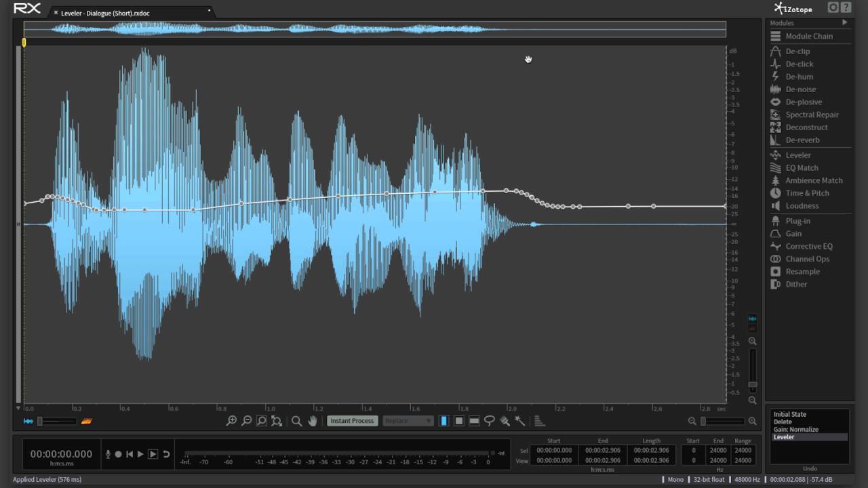Screen dimensions: 868x488
Task: Enable the time selection tool
Action: coord(444,421)
